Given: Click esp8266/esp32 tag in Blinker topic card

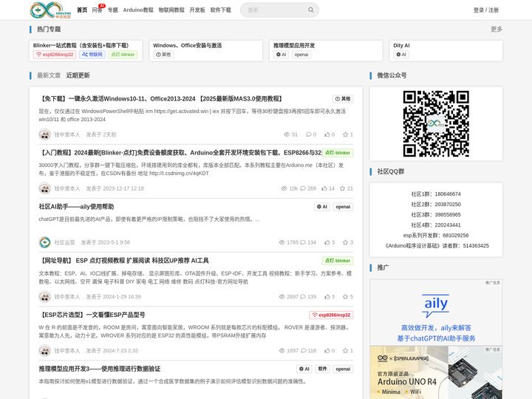Looking at the screenshot, I should [55, 55].
